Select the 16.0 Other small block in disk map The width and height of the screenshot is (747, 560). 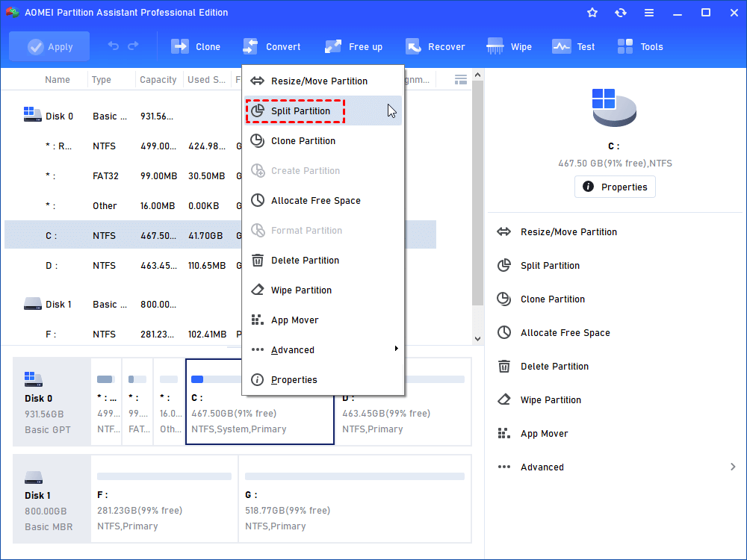[x=169, y=402]
